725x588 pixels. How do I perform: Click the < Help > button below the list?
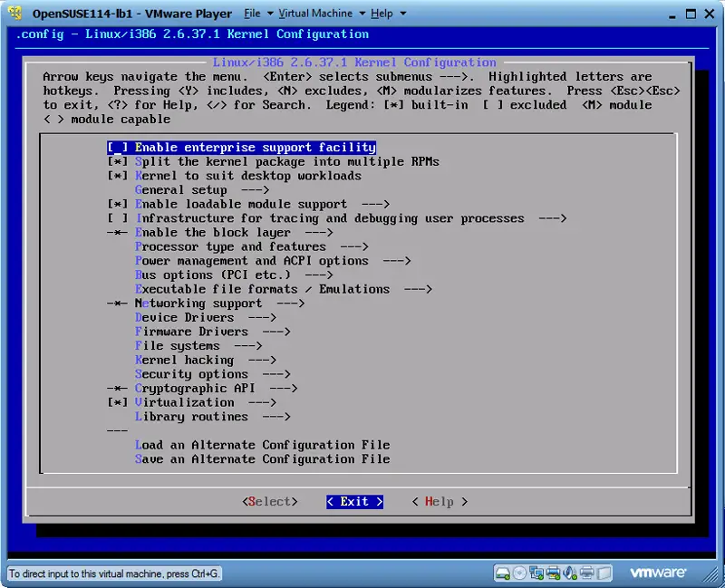440,502
